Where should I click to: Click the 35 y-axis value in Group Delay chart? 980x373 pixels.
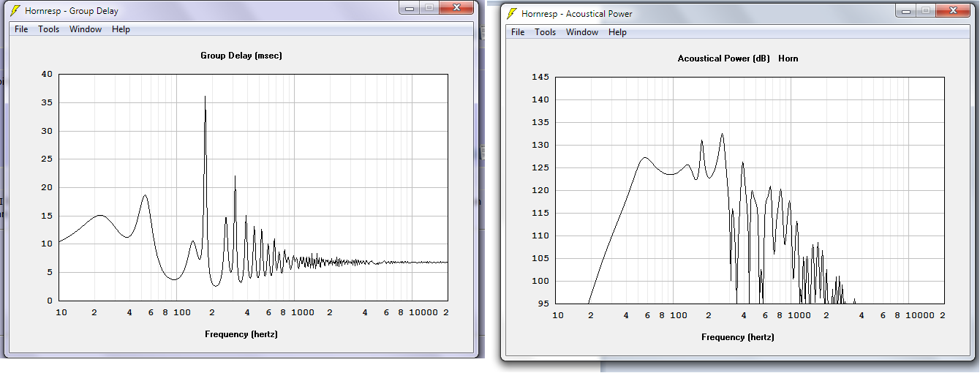pyautogui.click(x=48, y=102)
